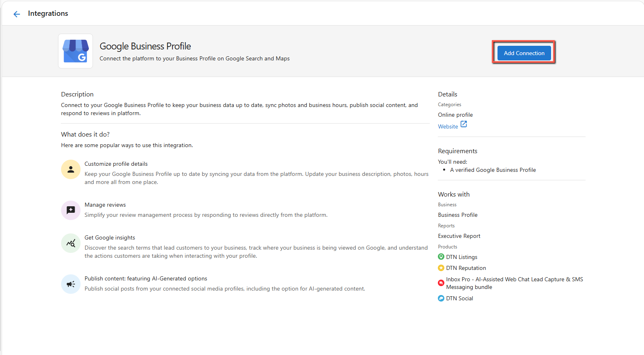
Task: Select the DTN Reputation product
Action: click(x=466, y=268)
